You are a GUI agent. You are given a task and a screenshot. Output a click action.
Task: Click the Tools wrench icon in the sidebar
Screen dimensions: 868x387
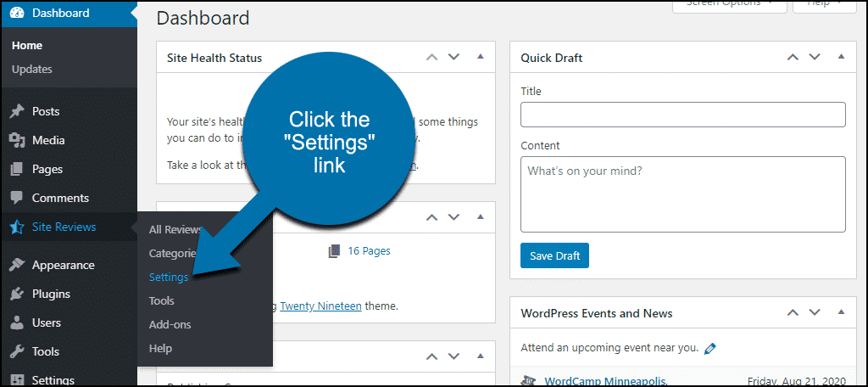17,351
